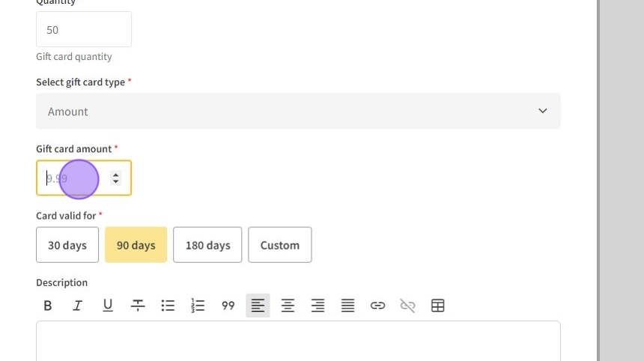
Task: Align description text left
Action: tap(258, 306)
